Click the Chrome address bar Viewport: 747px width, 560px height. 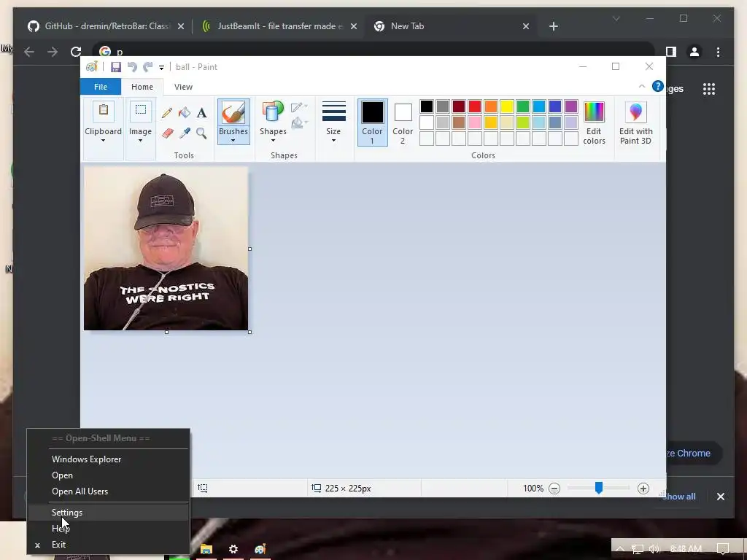click(x=374, y=51)
